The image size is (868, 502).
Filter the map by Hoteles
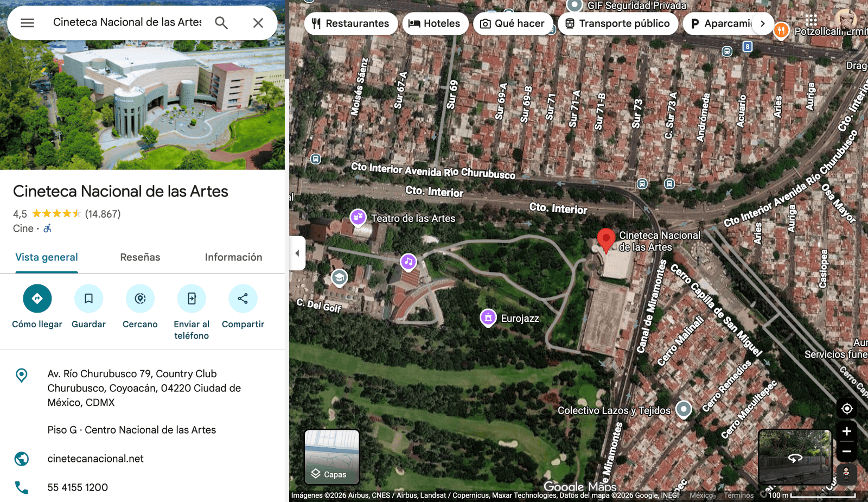coord(435,23)
